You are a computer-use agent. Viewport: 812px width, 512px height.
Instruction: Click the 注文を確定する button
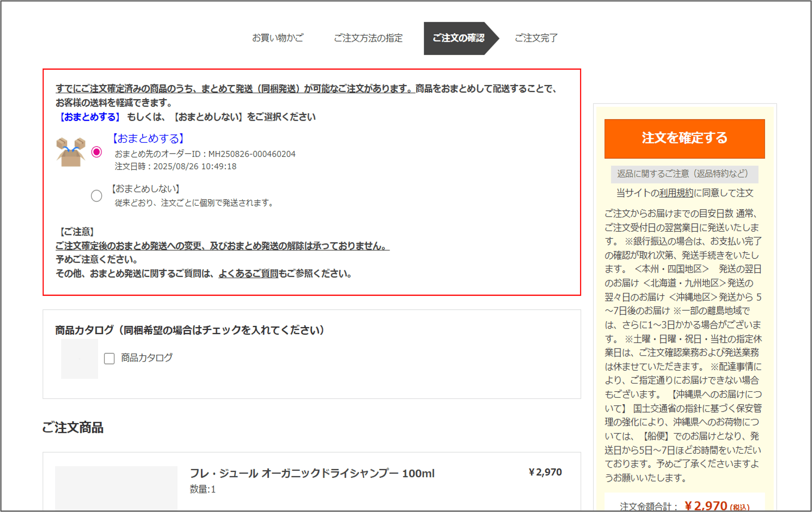point(684,139)
